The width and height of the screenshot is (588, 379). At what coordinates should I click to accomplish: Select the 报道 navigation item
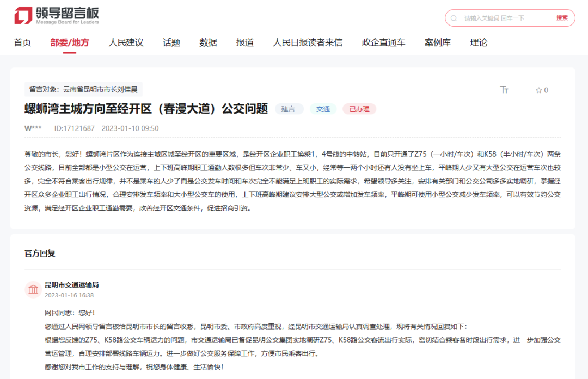click(x=244, y=42)
